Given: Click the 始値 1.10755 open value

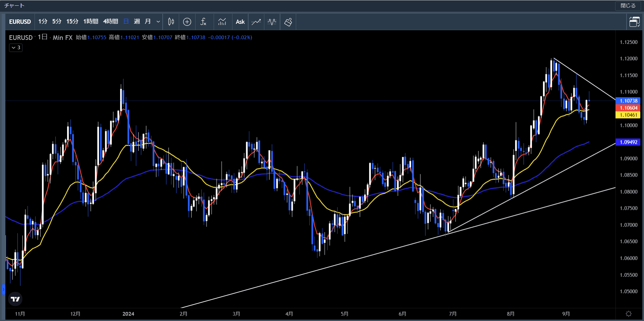Looking at the screenshot, I should point(91,38).
